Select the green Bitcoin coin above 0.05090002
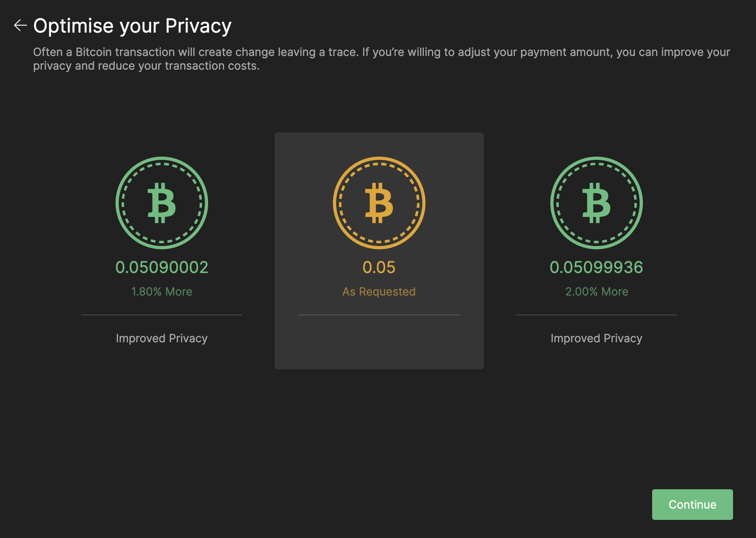Screen dimensions: 756x538 [162, 203]
